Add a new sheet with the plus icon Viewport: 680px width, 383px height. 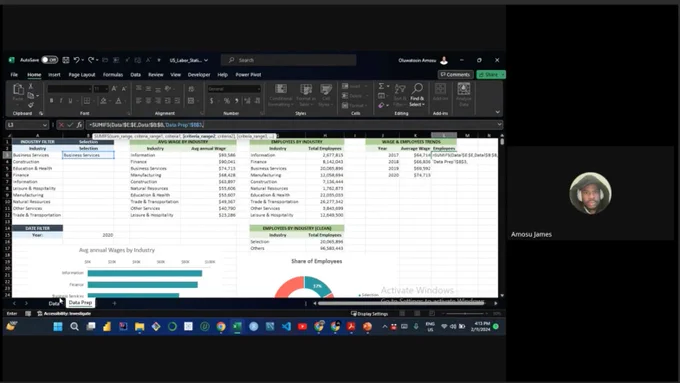point(114,303)
